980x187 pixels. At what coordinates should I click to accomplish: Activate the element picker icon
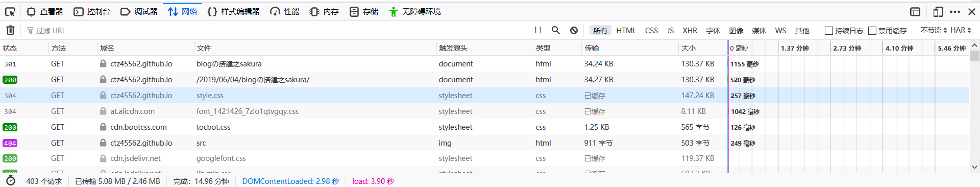click(10, 11)
